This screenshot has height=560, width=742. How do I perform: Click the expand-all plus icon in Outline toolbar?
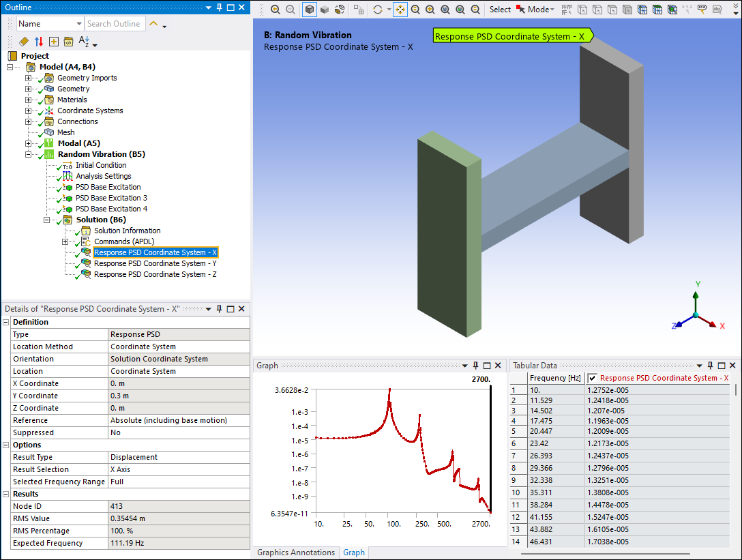pyautogui.click(x=53, y=42)
